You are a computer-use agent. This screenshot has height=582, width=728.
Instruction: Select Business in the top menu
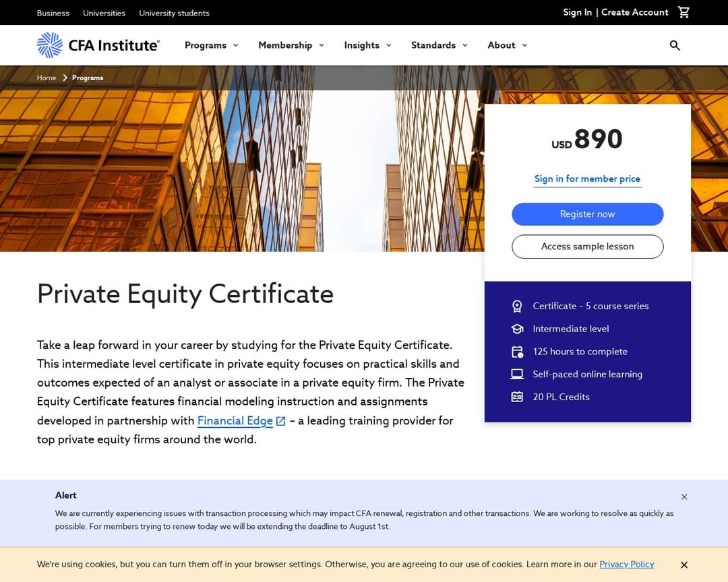pyautogui.click(x=53, y=13)
